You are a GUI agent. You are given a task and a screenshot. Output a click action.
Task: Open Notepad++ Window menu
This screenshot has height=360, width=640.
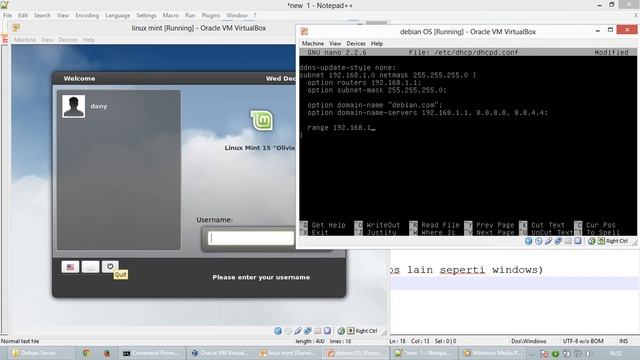pos(237,15)
